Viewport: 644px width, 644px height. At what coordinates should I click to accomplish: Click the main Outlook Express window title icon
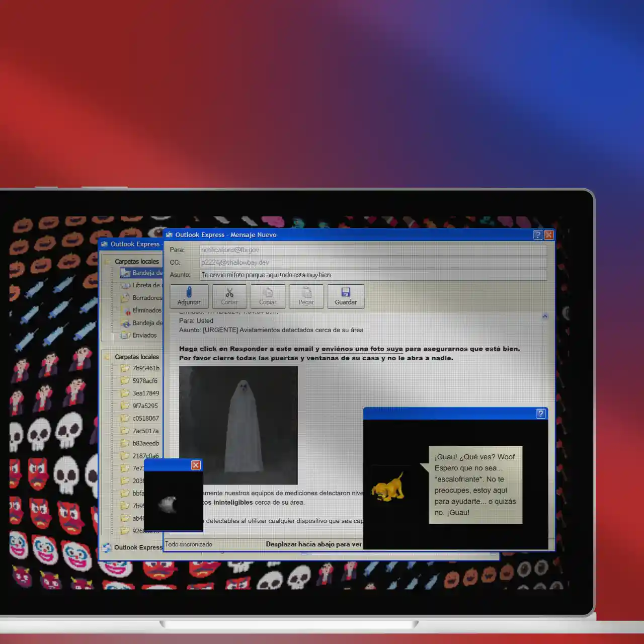click(x=105, y=244)
